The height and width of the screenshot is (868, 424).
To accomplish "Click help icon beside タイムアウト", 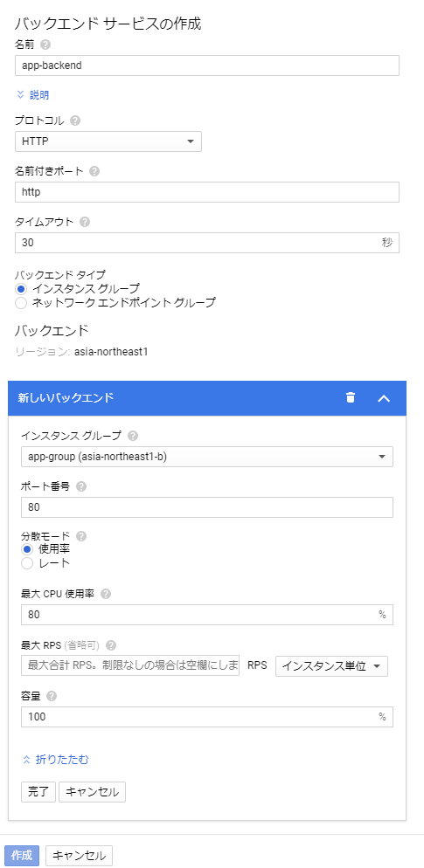I will click(85, 222).
